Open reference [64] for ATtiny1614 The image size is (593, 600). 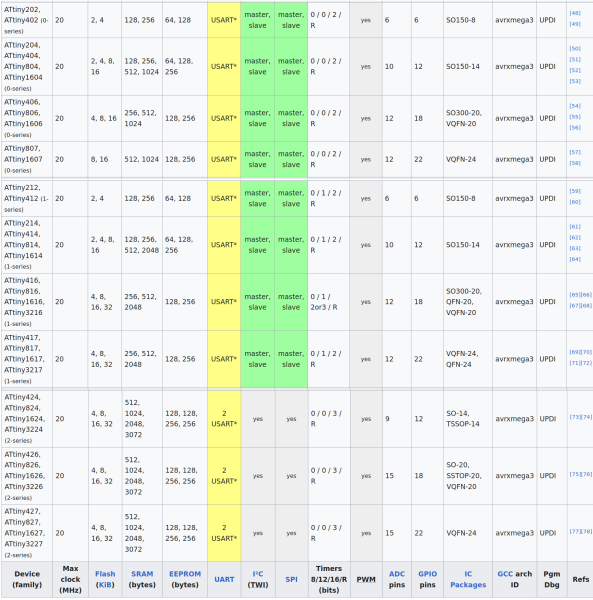[x=575, y=259]
